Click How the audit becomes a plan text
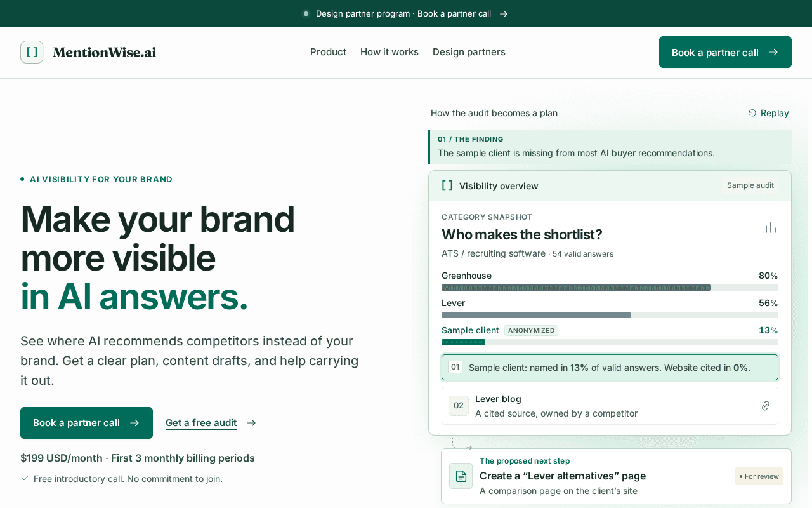 [494, 113]
